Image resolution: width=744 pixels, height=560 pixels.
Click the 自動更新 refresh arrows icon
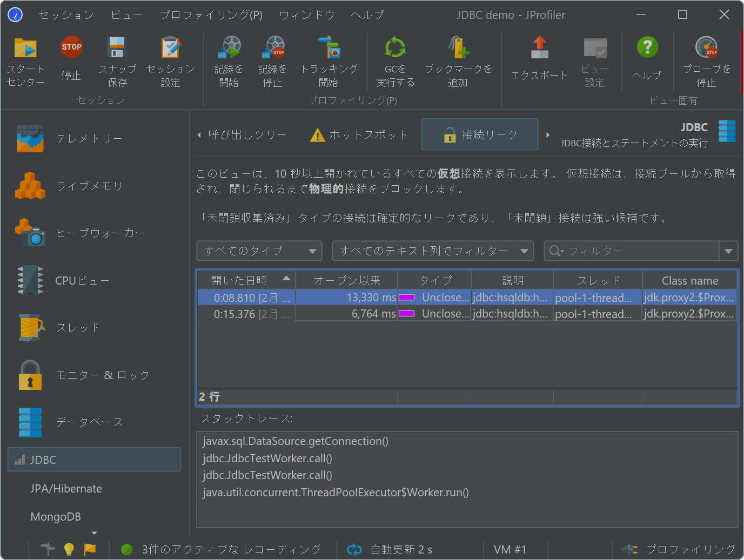354,550
